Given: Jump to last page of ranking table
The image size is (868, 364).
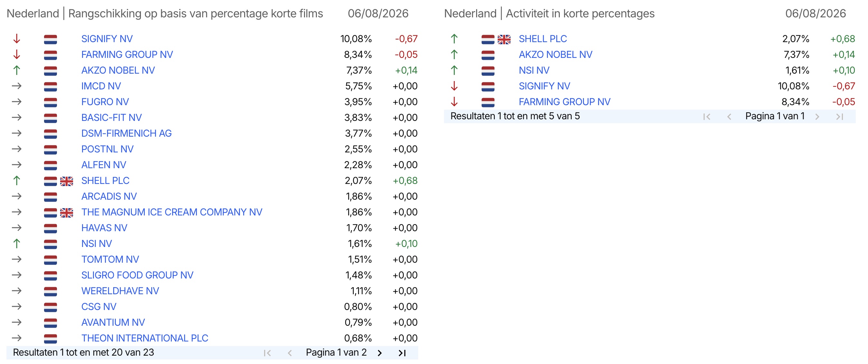Looking at the screenshot, I should [402, 352].
